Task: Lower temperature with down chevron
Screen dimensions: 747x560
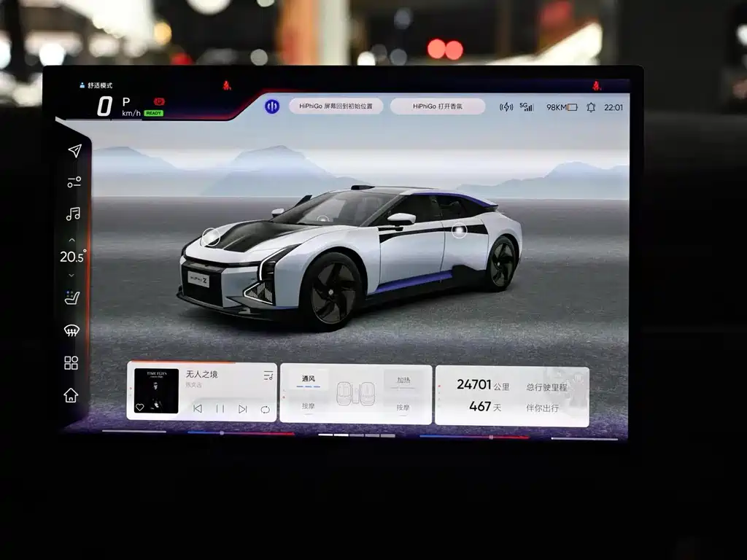Action: tap(71, 275)
